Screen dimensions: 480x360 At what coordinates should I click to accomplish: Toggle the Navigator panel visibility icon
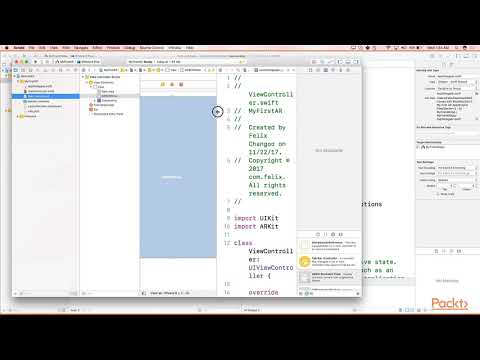pyautogui.click(x=340, y=62)
